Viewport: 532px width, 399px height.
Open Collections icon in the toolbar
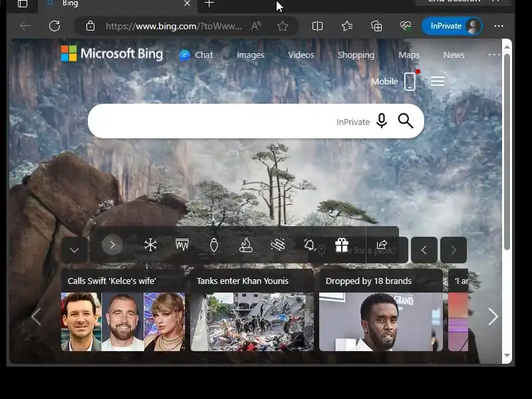[376, 26]
